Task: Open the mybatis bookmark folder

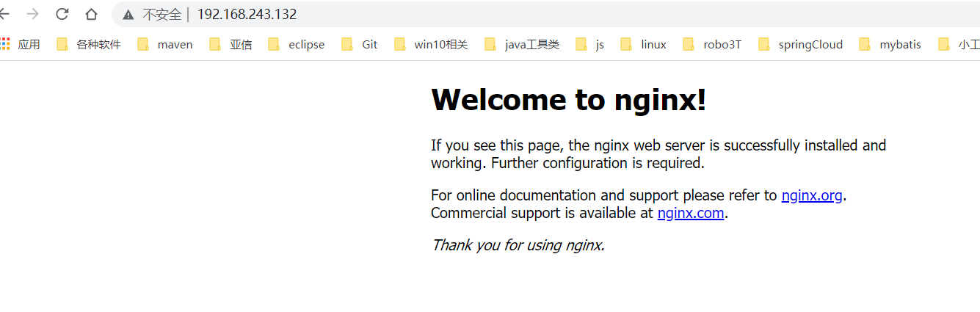Action: point(890,44)
